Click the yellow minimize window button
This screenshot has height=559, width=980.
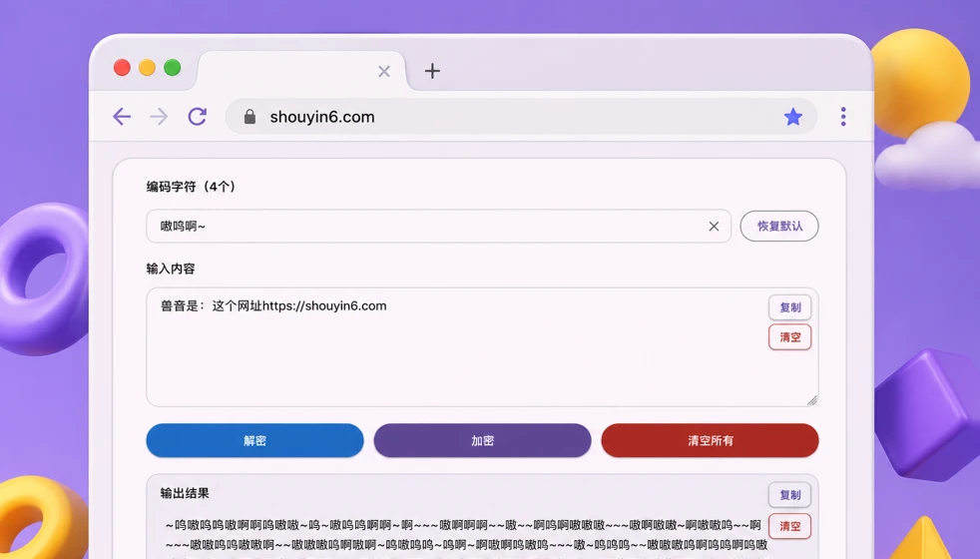[x=147, y=68]
